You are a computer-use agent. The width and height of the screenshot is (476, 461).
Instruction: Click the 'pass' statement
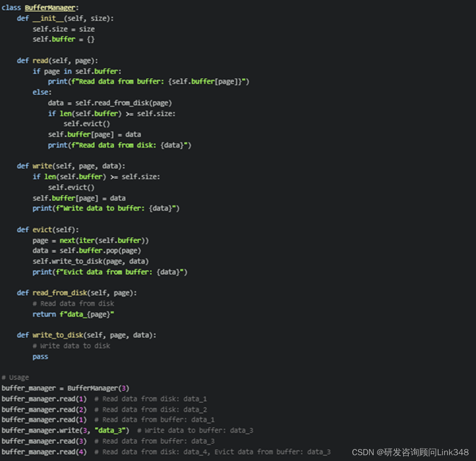click(40, 356)
